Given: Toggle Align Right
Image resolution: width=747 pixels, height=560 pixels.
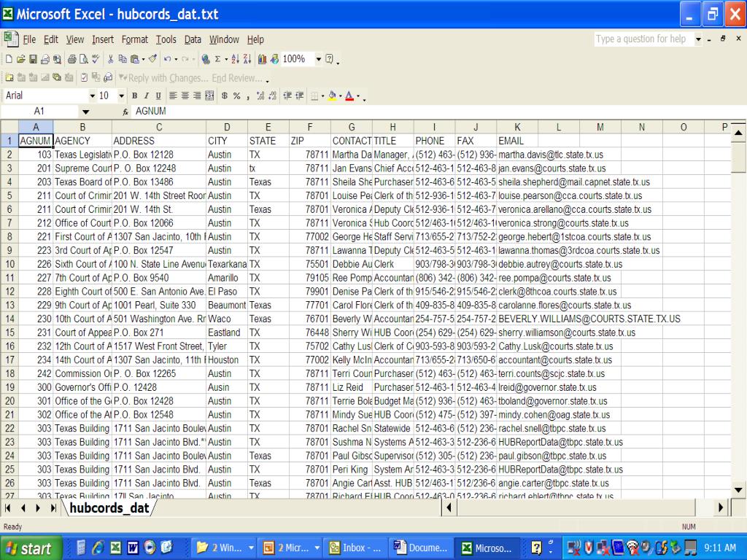Looking at the screenshot, I should tap(197, 96).
